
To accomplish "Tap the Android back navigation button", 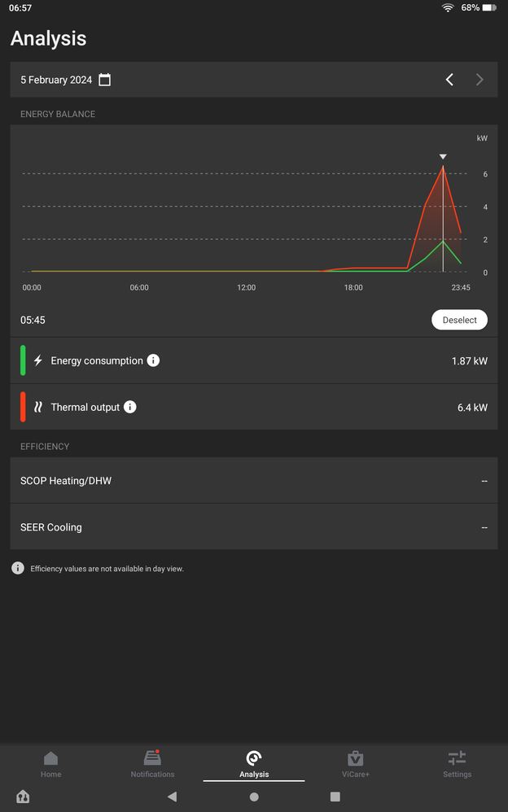I will [x=172, y=797].
